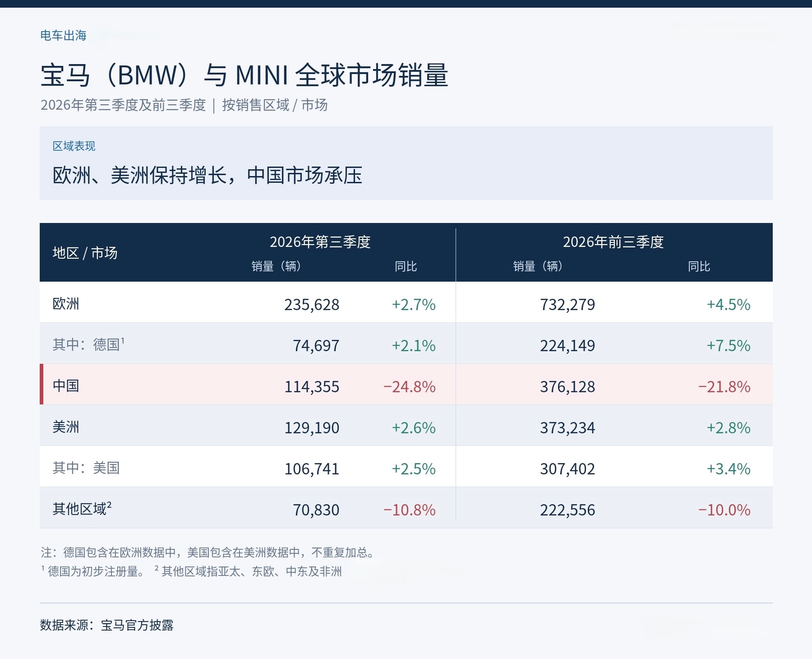Click the note starting 注：德国包含在欧洲数据中
The image size is (812, 659).
208,552
